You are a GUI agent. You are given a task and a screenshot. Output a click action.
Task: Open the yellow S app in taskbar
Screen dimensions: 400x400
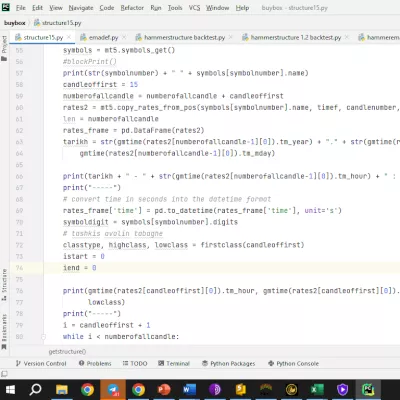click(241, 389)
